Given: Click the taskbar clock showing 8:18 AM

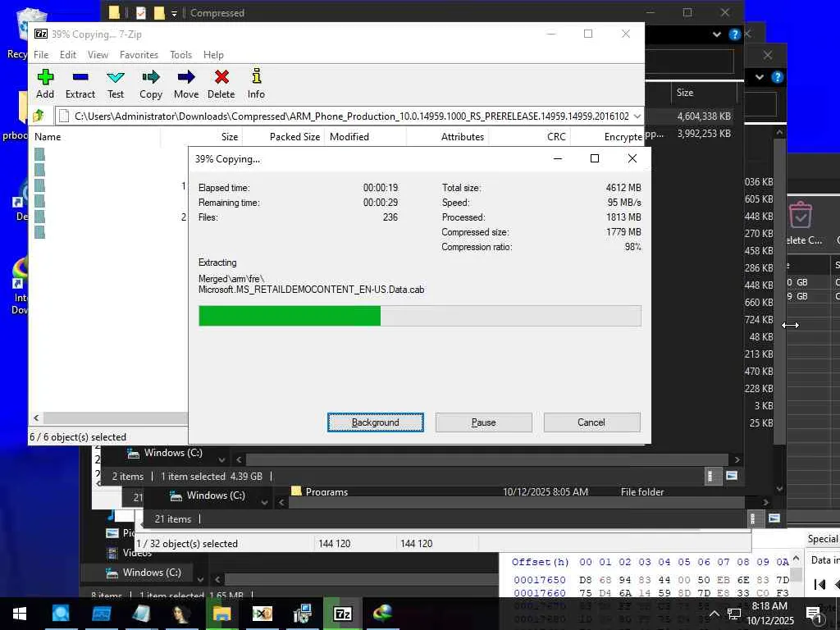Looking at the screenshot, I should click(x=769, y=614).
